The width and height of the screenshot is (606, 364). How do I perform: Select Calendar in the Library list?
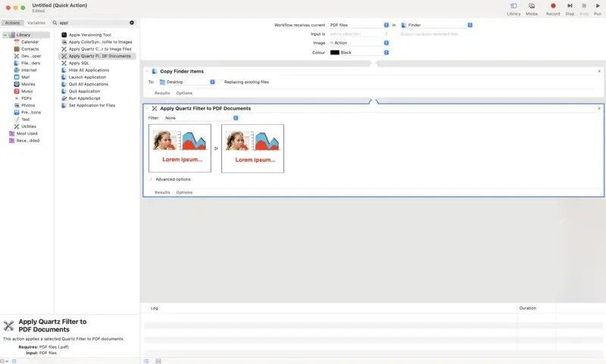pos(30,42)
